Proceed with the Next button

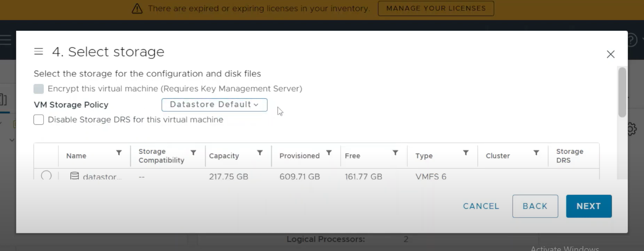click(589, 206)
